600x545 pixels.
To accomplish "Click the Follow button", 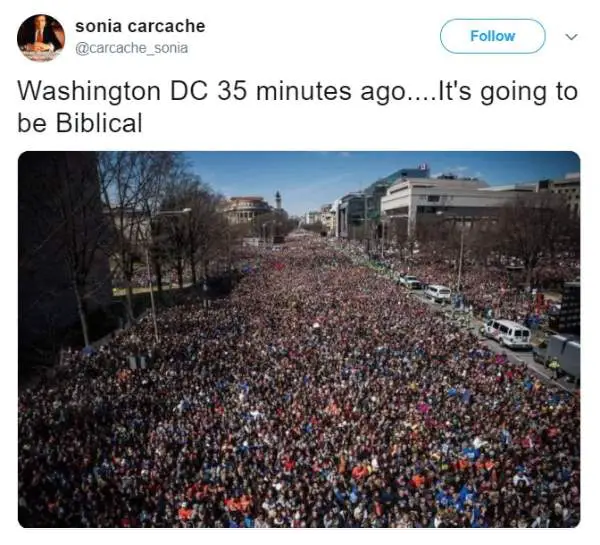I will point(492,36).
